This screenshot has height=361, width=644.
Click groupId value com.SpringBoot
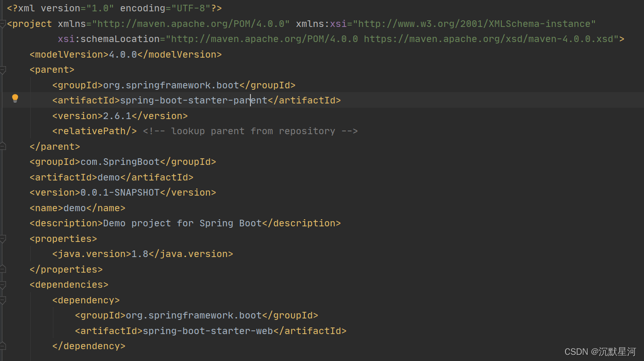(120, 162)
